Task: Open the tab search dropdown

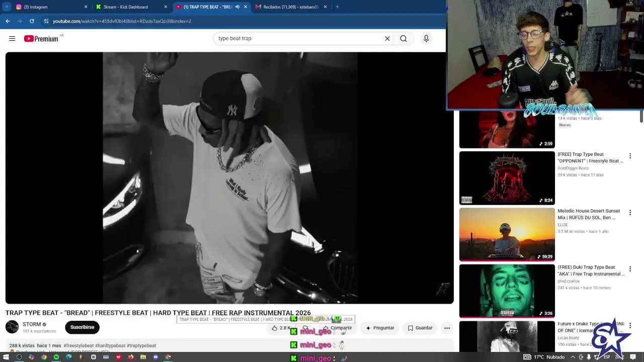Action: point(7,7)
